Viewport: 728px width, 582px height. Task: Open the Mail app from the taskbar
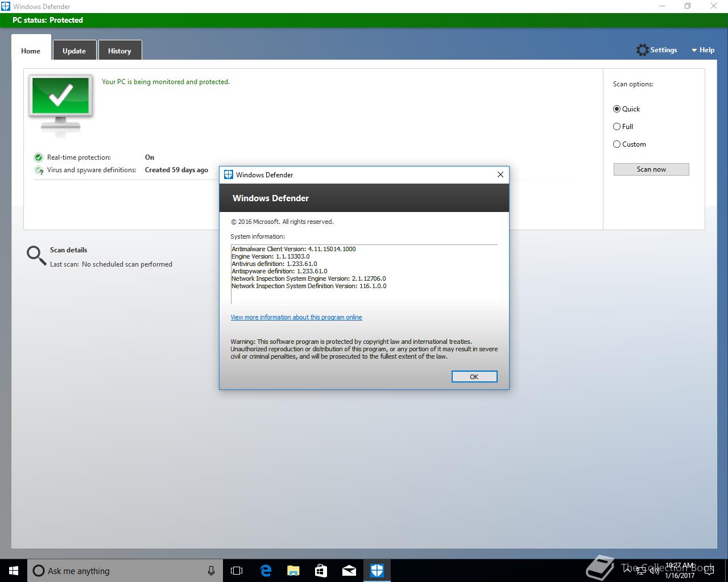pyautogui.click(x=349, y=571)
